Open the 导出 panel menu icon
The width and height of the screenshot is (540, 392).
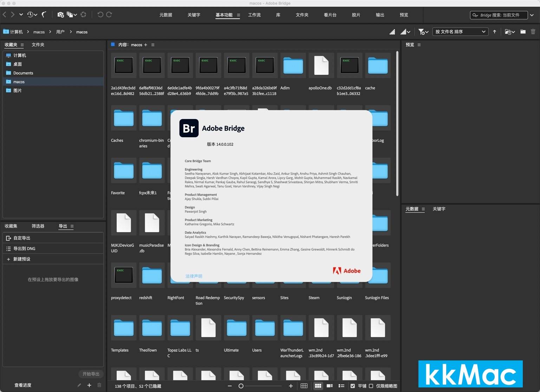72,226
